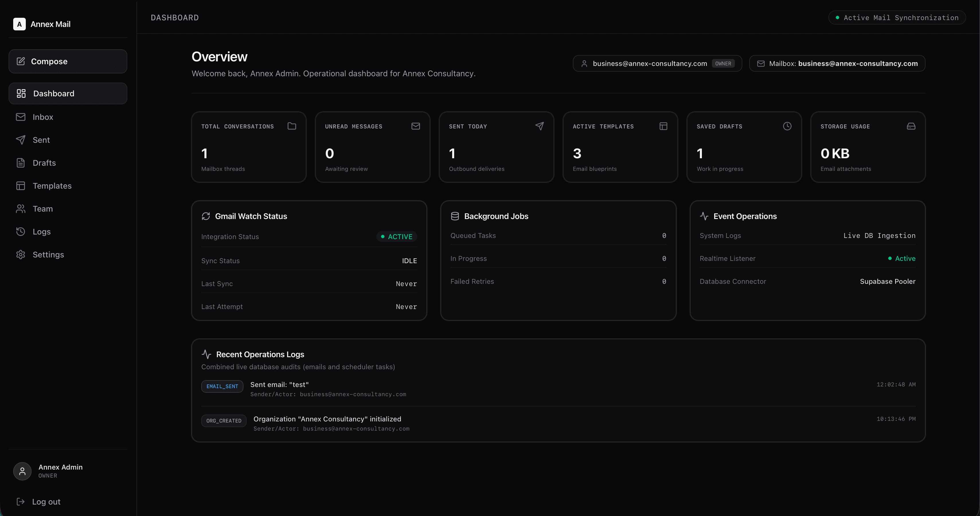Click folder icon on Total Conversations card
Screen dimensions: 980x516
point(292,126)
